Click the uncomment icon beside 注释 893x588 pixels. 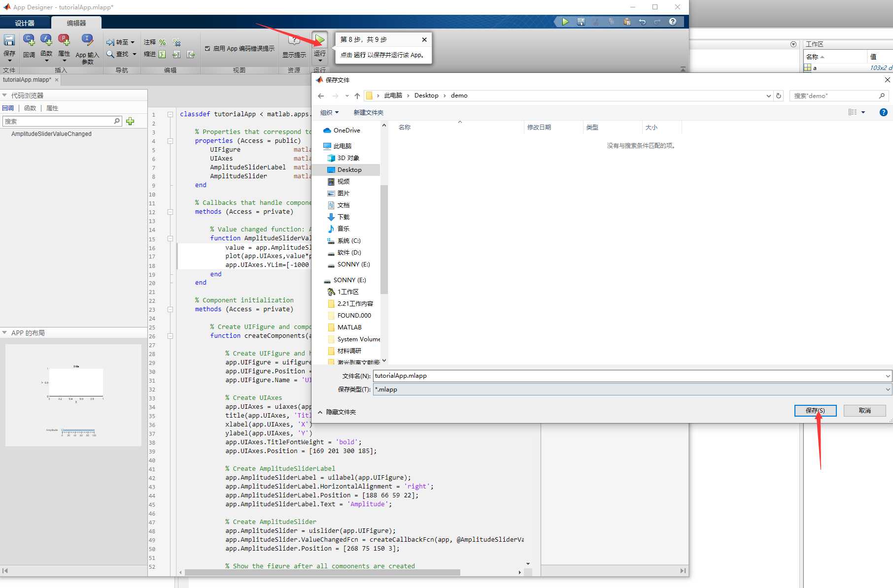coord(177,42)
